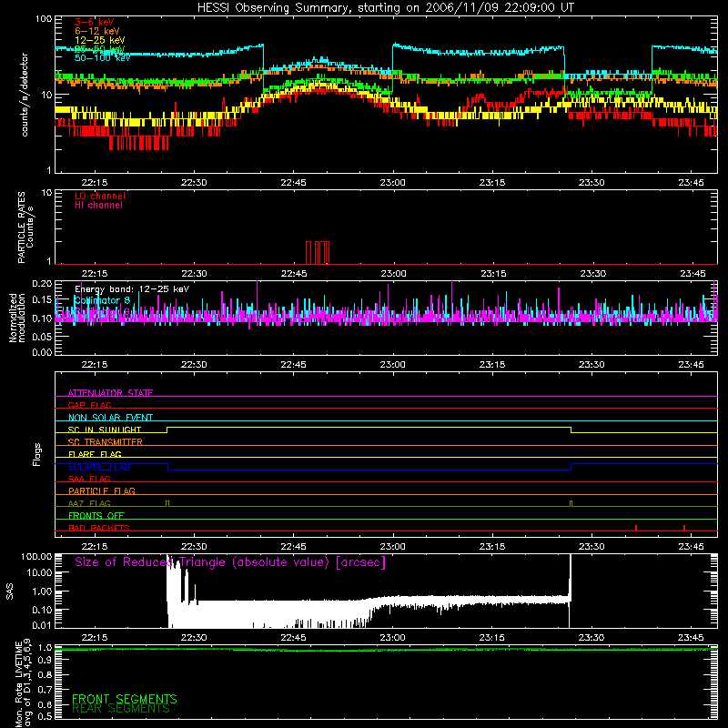The height and width of the screenshot is (728, 728).
Task: Click the '0.05' tick on modulation axis
Action: (42, 337)
